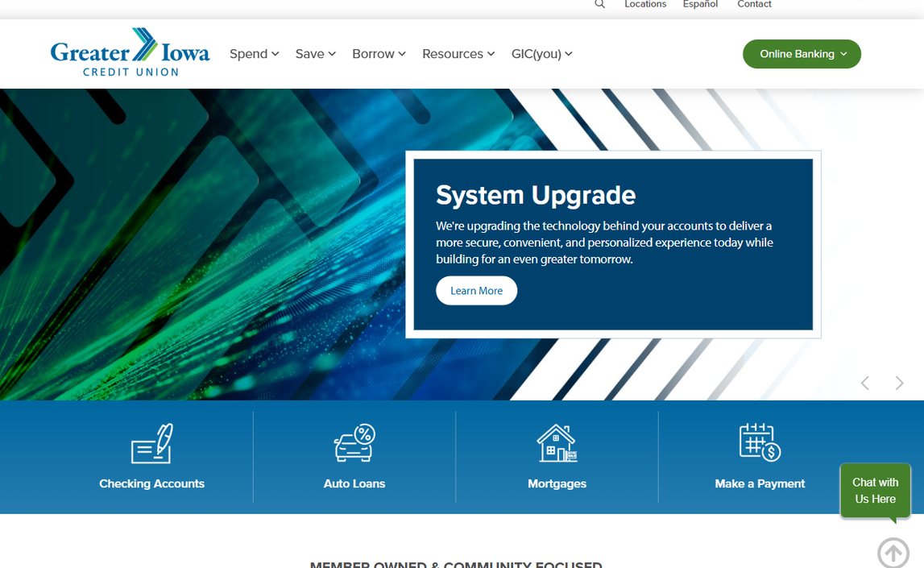
Task: Click the System Upgrade heading
Action: pyautogui.click(x=536, y=195)
